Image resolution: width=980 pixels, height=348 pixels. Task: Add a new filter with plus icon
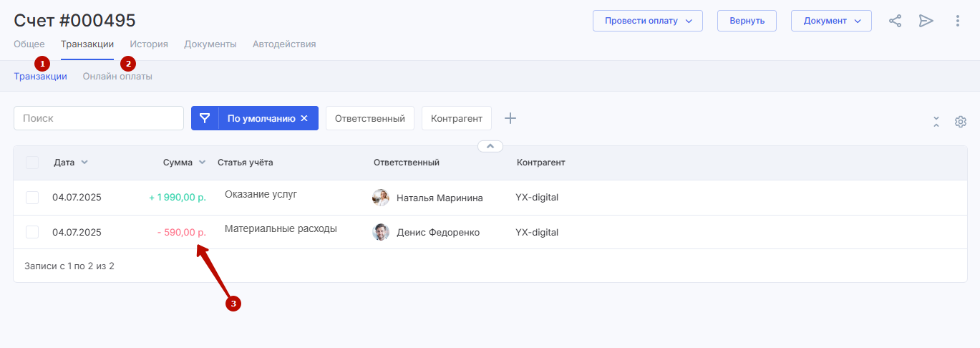pyautogui.click(x=510, y=118)
